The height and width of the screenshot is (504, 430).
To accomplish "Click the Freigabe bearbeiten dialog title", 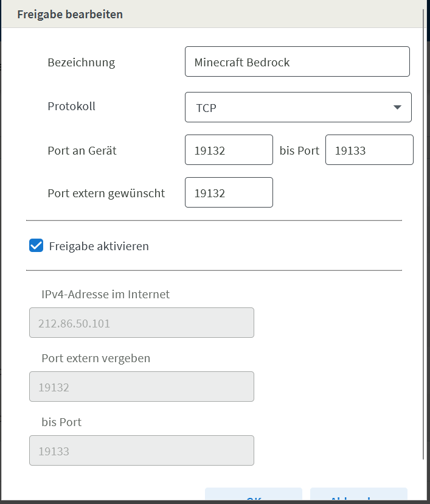I will point(70,14).
